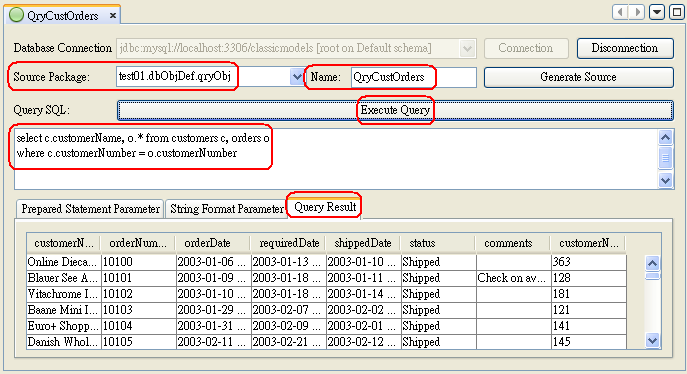
Task: Click the green circle tab icon
Action: point(16,15)
